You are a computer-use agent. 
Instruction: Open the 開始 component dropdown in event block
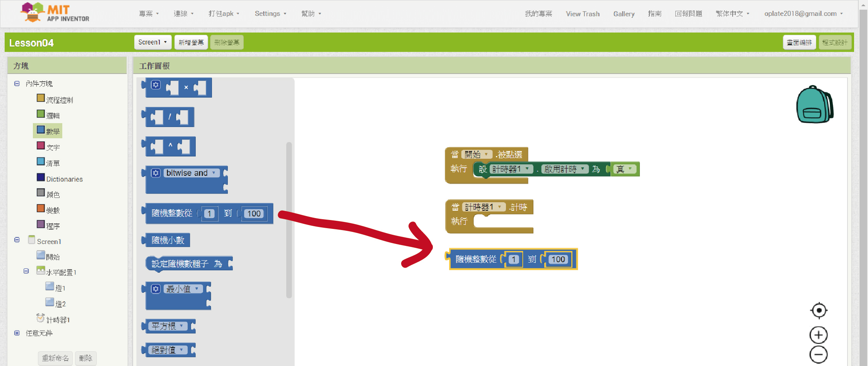pyautogui.click(x=477, y=155)
